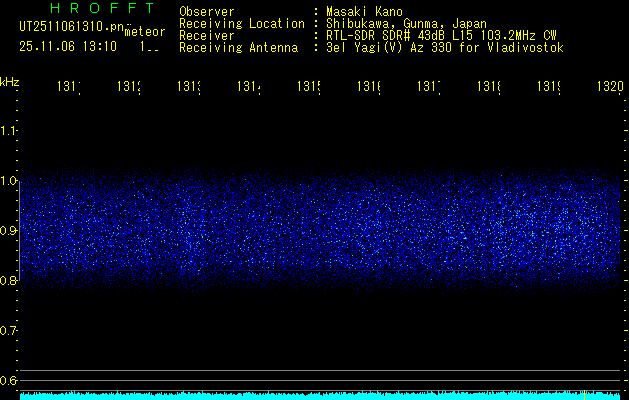The height and width of the screenshot is (400, 629).
Task: Click the cyan signal level strip at bottom
Action: pos(300,396)
